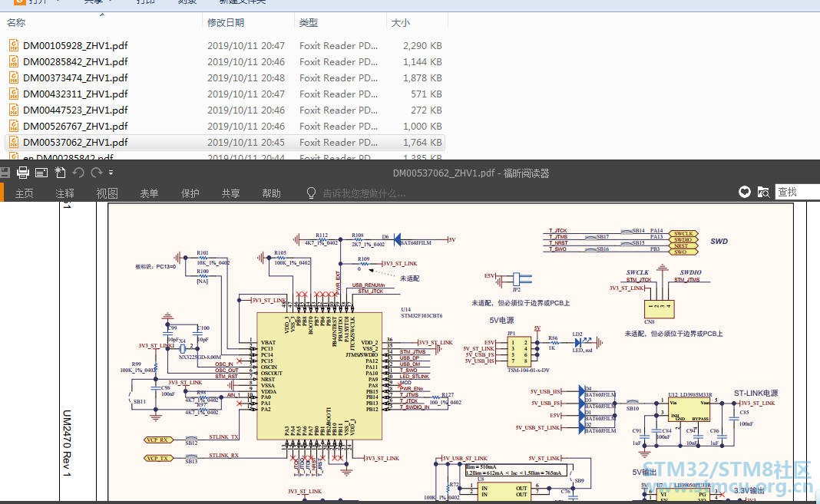The height and width of the screenshot is (504, 820).
Task: Click the create new PDF icon in toolbar
Action: (60, 173)
